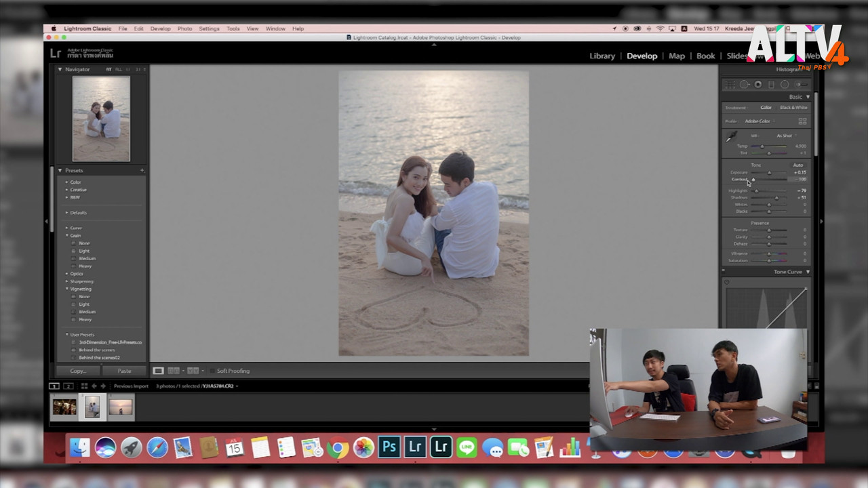Click the Copy... settings button
The image size is (868, 488).
[x=78, y=371]
